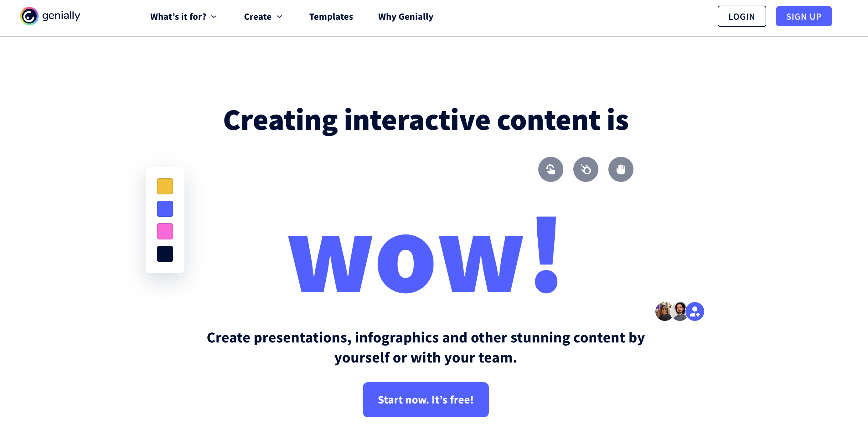Image resolution: width=868 pixels, height=437 pixels.
Task: Click the LOGIN link
Action: click(x=741, y=16)
